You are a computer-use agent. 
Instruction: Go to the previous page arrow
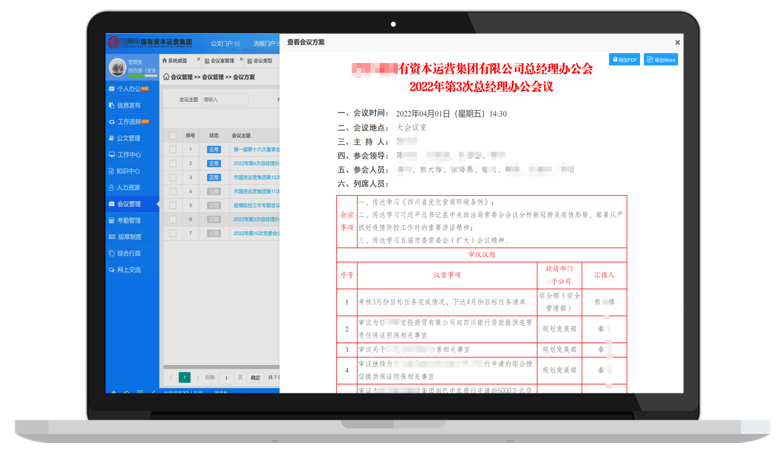[171, 378]
